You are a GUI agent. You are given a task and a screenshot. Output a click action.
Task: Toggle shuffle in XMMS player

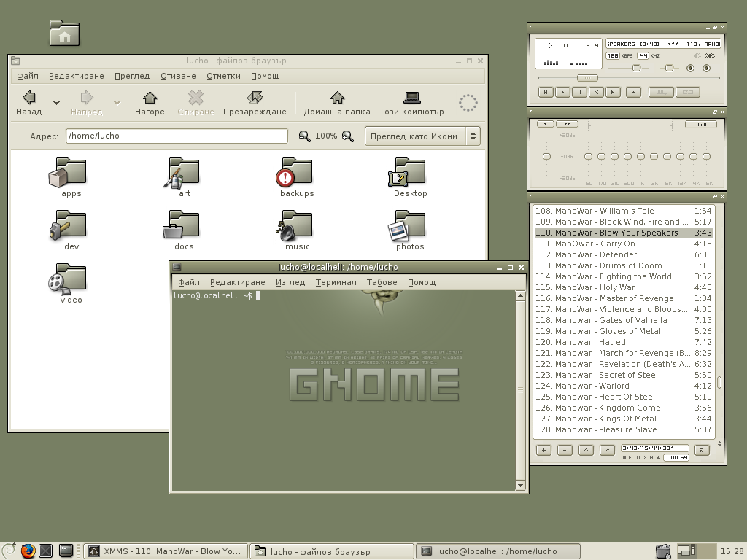[x=661, y=93]
